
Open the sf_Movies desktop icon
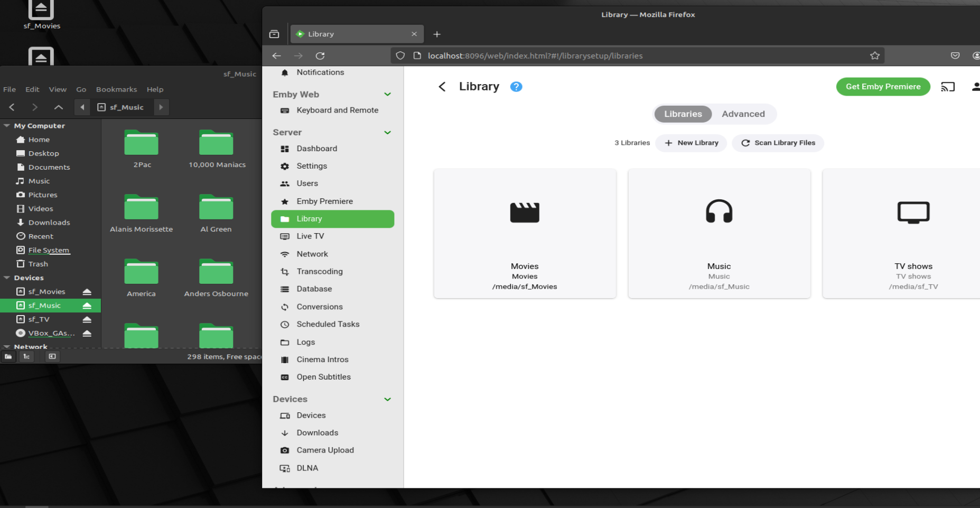coord(42,14)
